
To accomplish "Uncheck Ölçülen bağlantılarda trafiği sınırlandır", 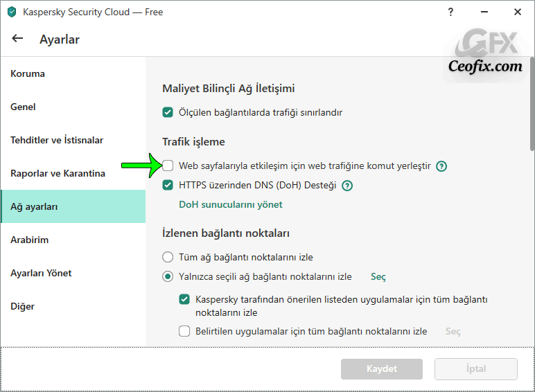I will 168,112.
